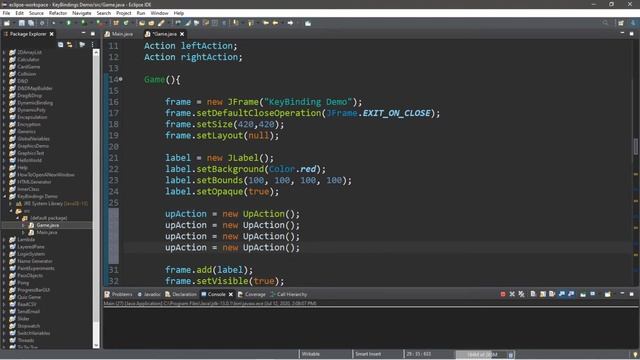This screenshot has height=360, width=640.
Task: Click Collapse All in Package Explorer
Action: (60, 44)
